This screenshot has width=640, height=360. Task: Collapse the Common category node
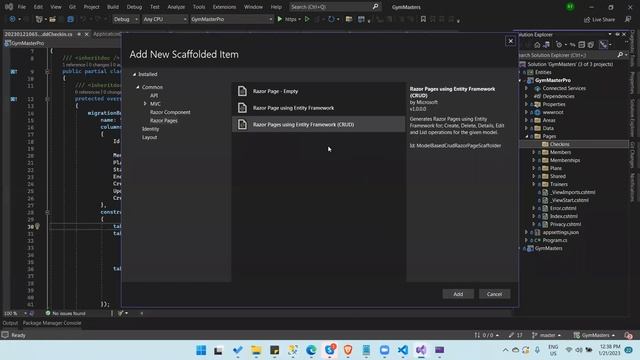[138, 87]
